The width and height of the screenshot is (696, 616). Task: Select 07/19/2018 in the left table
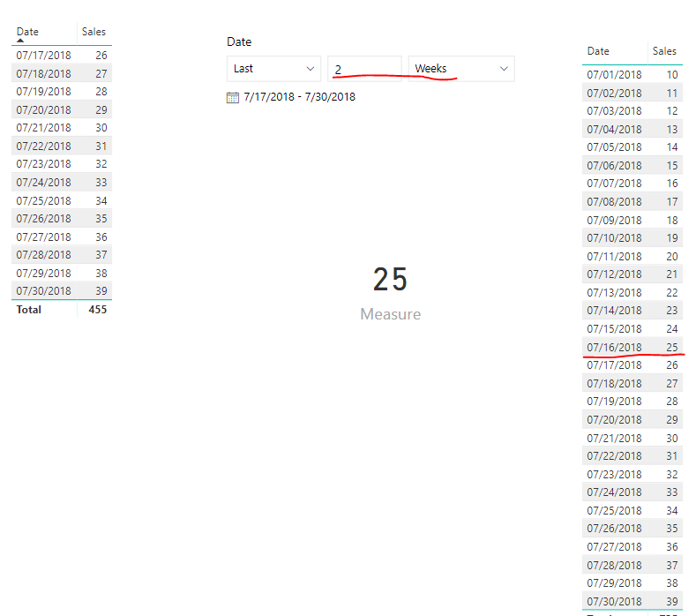tap(43, 92)
